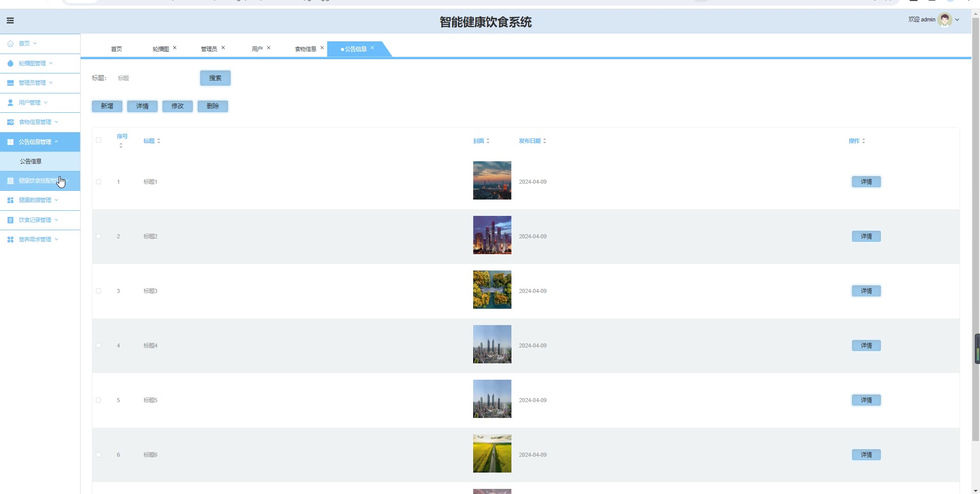Open 公告信息 in the sidebar submenu
Viewport: 980px width, 494px height.
pos(40,161)
